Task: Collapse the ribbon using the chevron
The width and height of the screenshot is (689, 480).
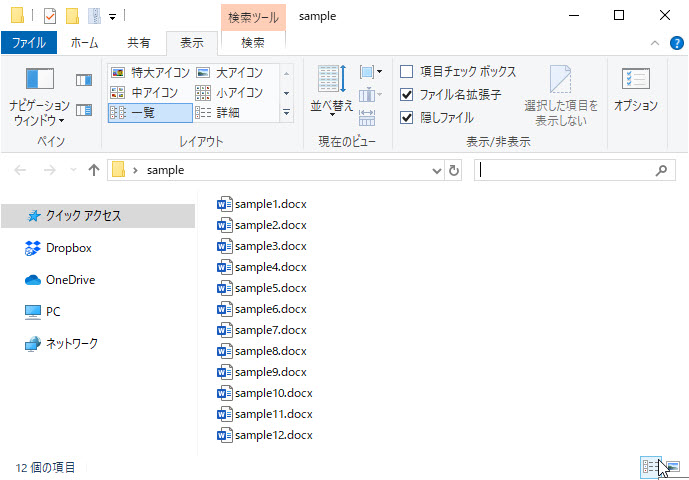Action: click(652, 43)
